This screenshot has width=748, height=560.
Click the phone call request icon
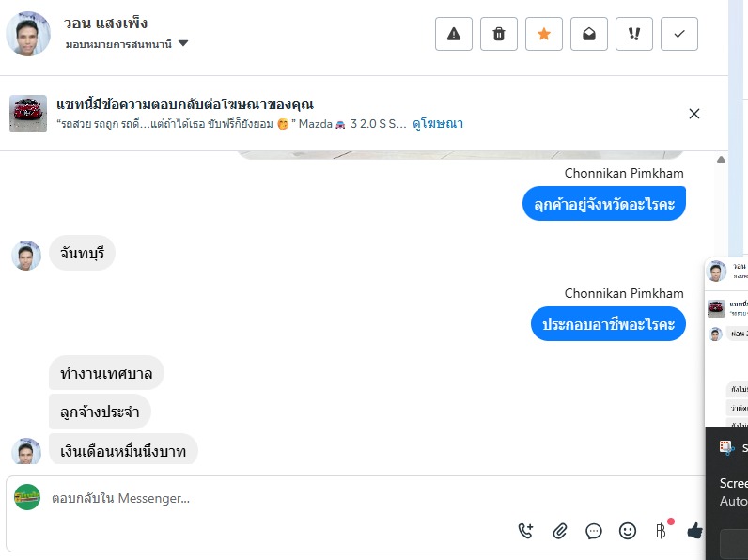526,531
